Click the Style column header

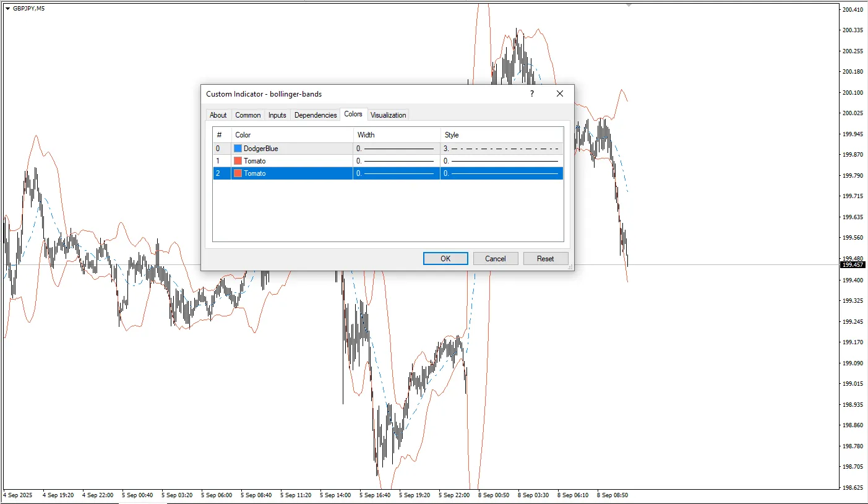(502, 134)
